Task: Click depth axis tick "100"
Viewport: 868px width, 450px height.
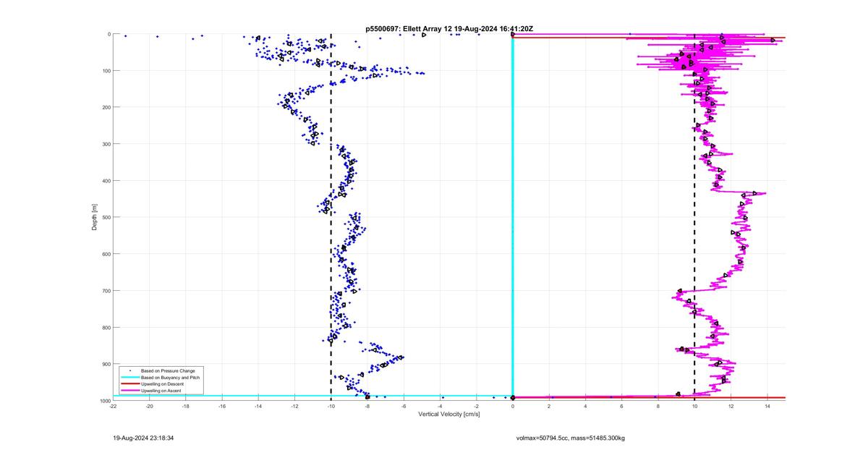Action: point(106,71)
